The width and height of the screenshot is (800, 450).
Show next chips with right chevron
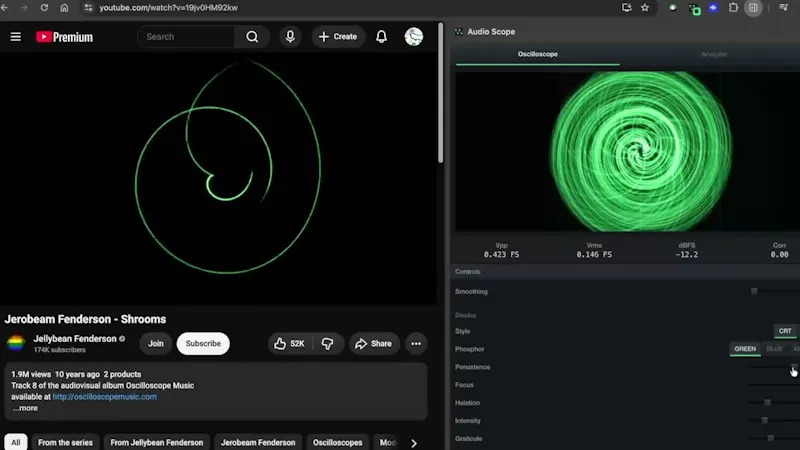[x=414, y=443]
